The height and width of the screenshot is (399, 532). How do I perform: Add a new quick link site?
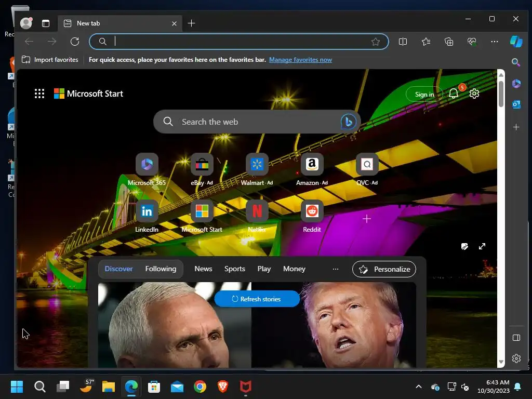(366, 219)
